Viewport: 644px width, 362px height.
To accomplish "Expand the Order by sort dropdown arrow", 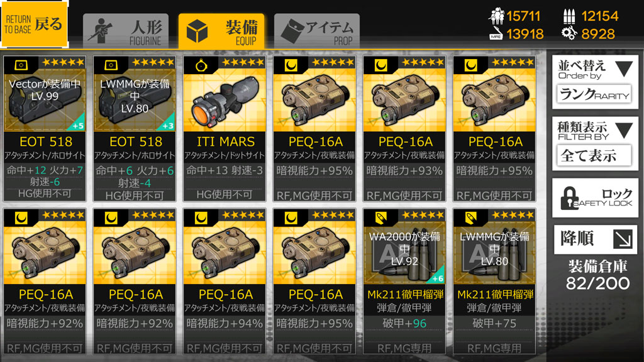I will [624, 69].
